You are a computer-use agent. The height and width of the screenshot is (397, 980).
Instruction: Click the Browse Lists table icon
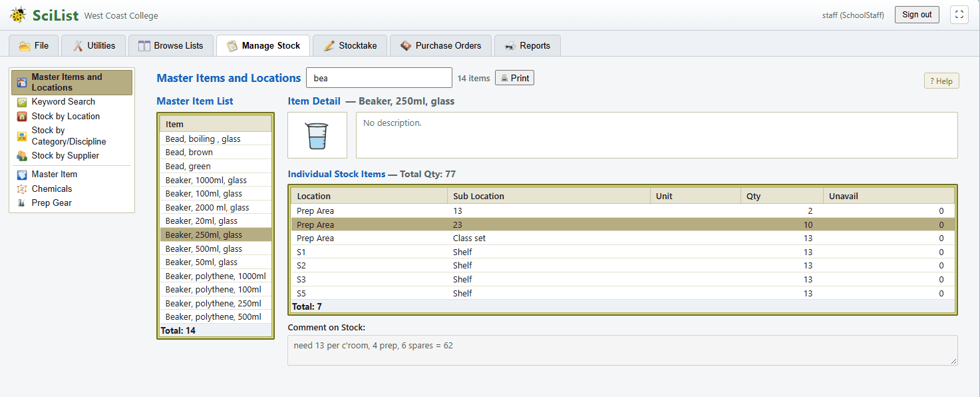[x=144, y=46]
